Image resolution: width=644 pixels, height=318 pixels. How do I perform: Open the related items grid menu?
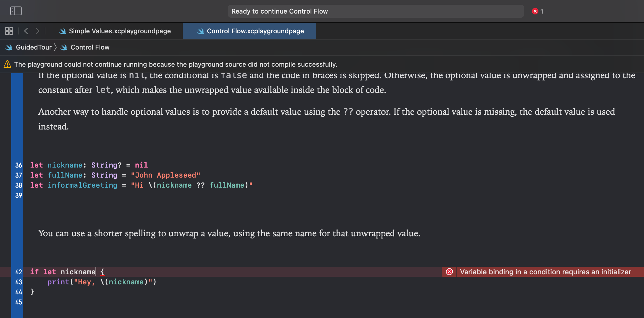[x=9, y=31]
